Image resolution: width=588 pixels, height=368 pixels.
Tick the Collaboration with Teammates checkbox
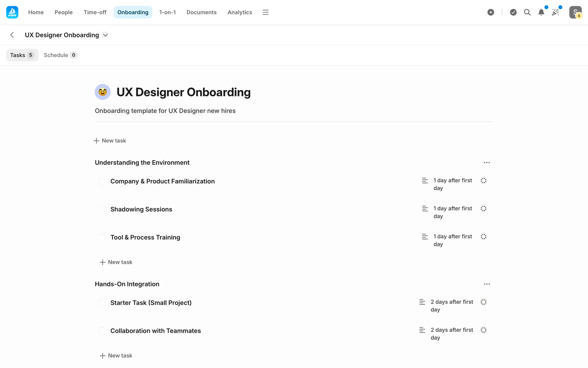click(102, 331)
